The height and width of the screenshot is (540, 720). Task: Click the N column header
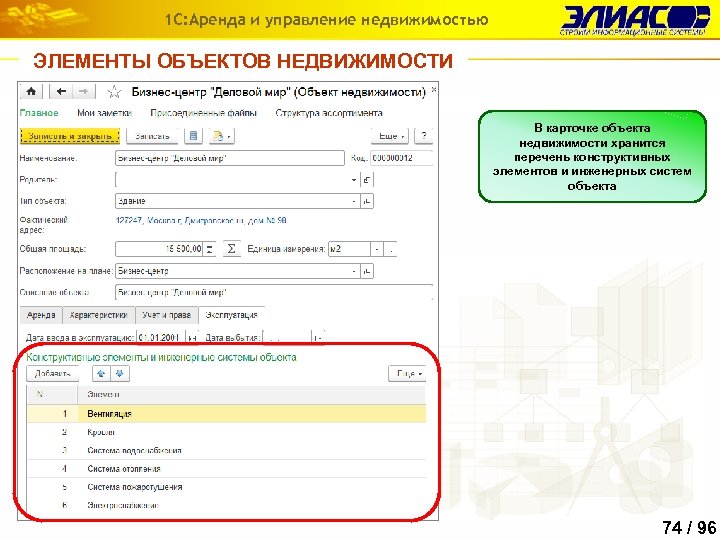[52, 394]
